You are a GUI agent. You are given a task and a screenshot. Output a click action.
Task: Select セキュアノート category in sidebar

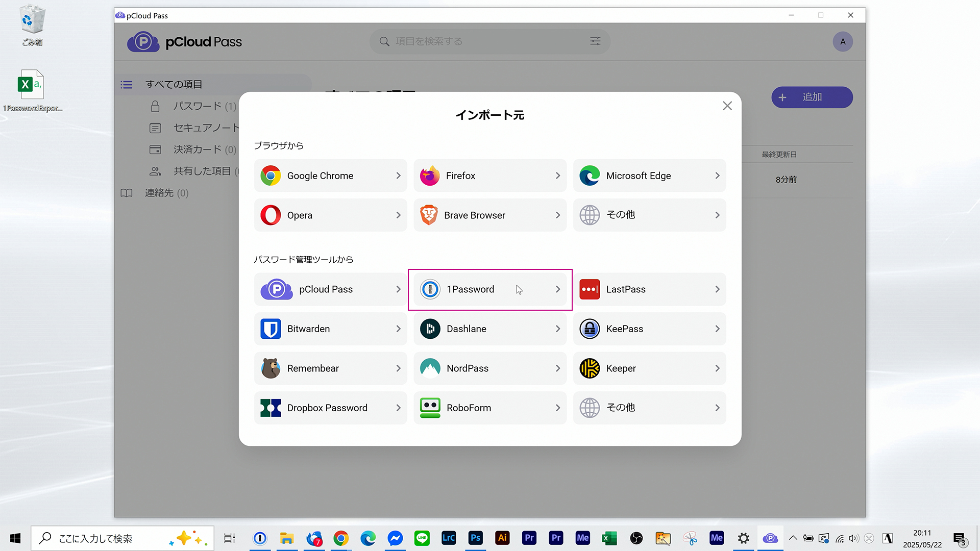click(x=194, y=128)
